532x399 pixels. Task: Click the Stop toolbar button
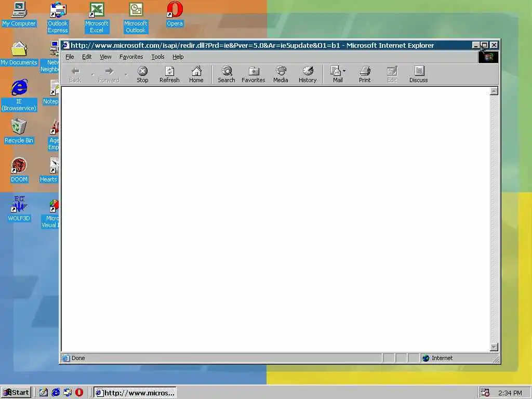[x=142, y=74]
